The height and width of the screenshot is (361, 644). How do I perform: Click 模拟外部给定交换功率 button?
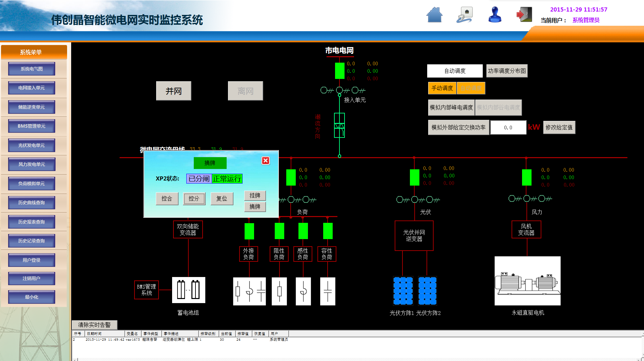click(x=458, y=127)
